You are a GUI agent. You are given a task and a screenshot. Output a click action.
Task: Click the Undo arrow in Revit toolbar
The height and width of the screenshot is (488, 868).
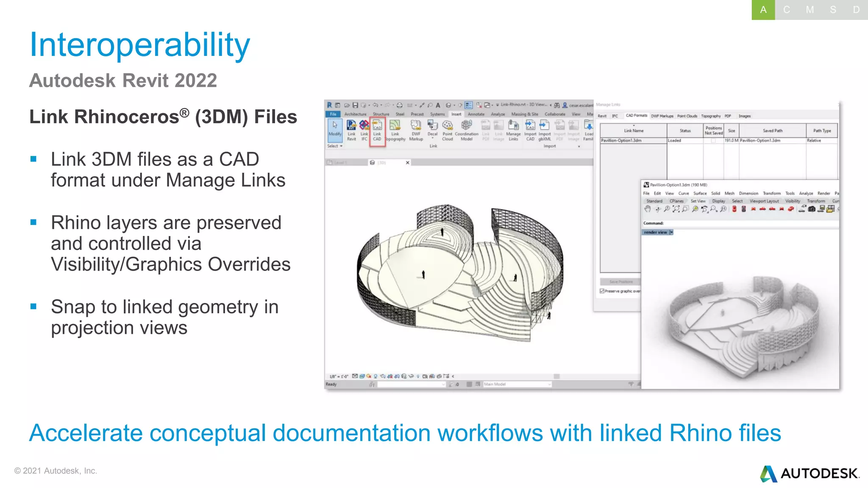[375, 105]
